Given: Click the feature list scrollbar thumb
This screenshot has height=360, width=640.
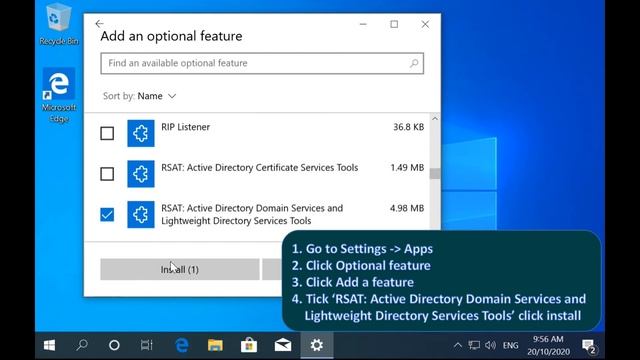Looking at the screenshot, I should pos(435,173).
